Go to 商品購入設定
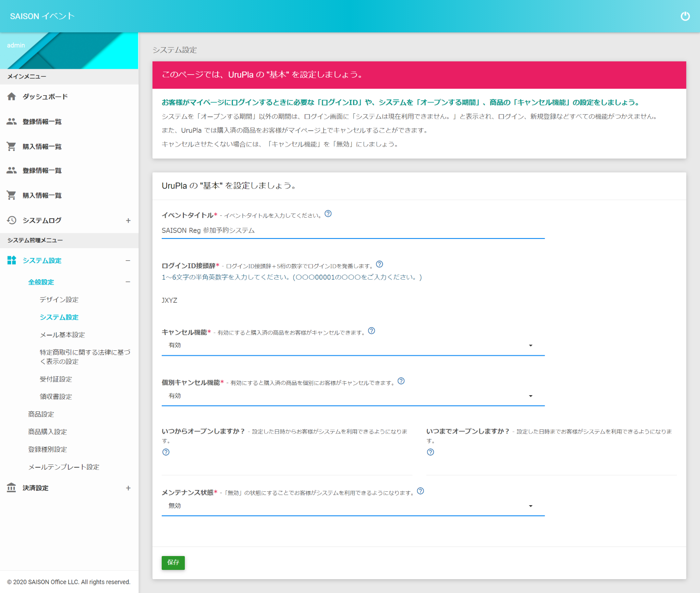 click(48, 432)
